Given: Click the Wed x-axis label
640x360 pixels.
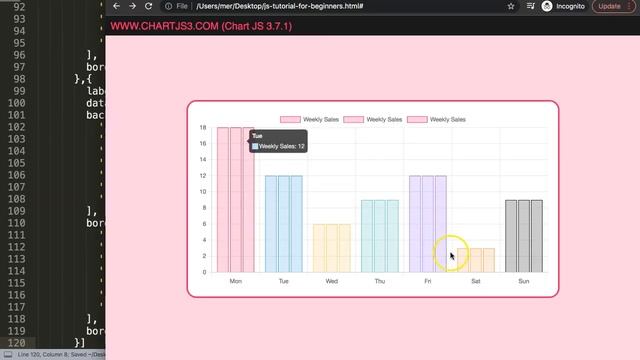Looking at the screenshot, I should tap(332, 281).
